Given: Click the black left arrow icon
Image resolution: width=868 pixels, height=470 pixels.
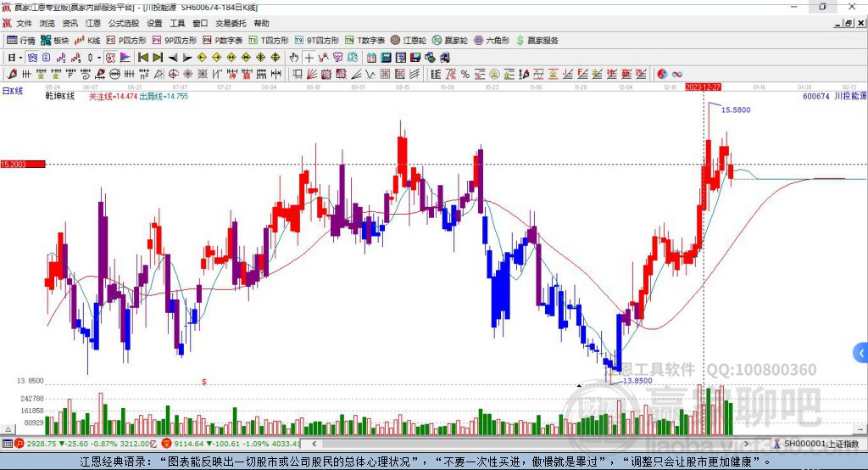Looking at the screenshot, I should point(173,58).
